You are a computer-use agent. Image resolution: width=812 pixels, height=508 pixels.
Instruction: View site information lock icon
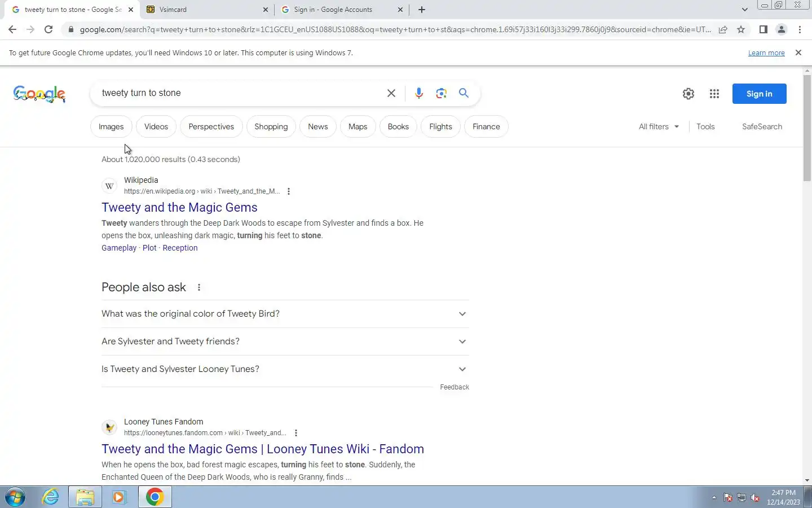70,29
